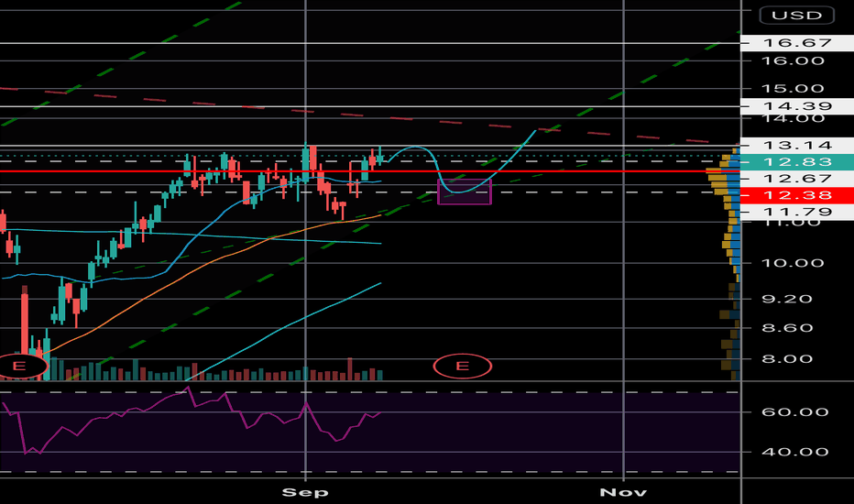Click the 8.00 price axis value
Image resolution: width=854 pixels, height=504 pixels.
coord(787,359)
